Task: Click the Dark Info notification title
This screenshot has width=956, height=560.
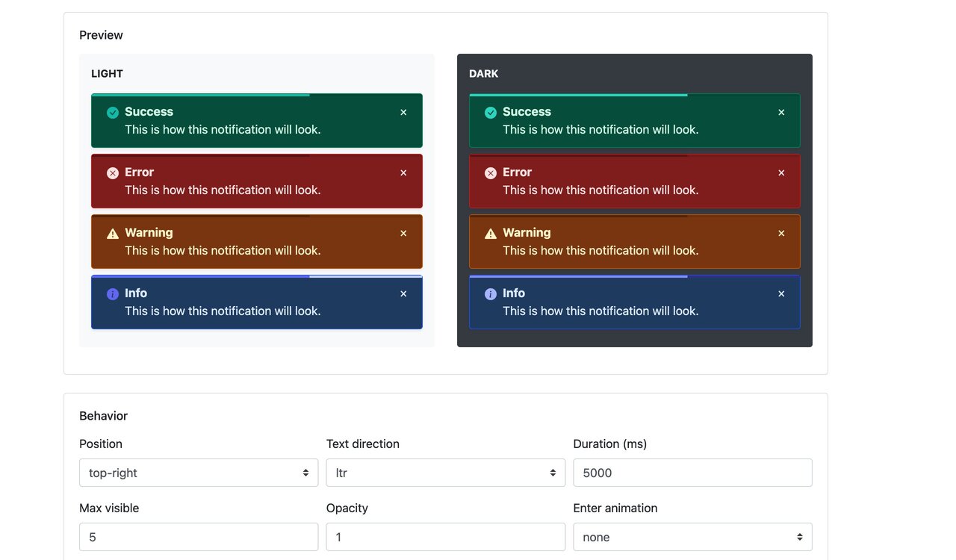Action: (514, 293)
